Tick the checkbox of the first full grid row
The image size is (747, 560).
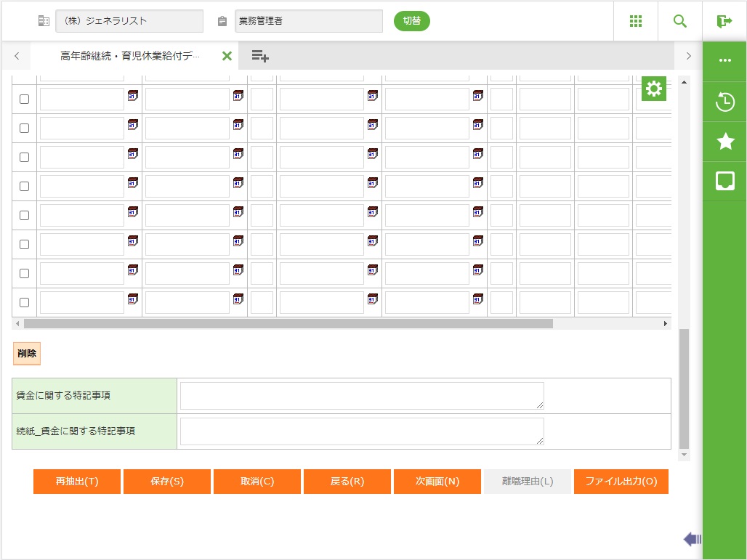click(24, 99)
